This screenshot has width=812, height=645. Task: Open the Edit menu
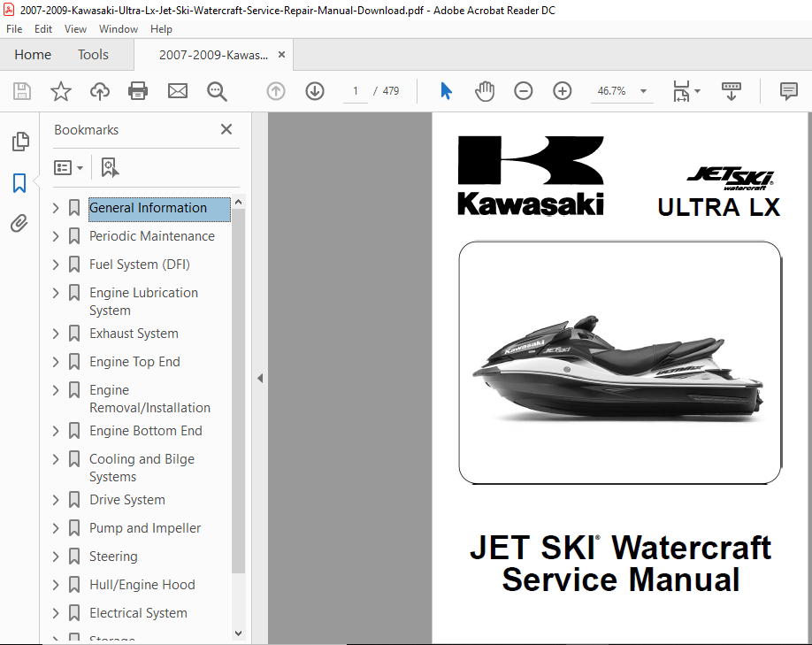43,29
